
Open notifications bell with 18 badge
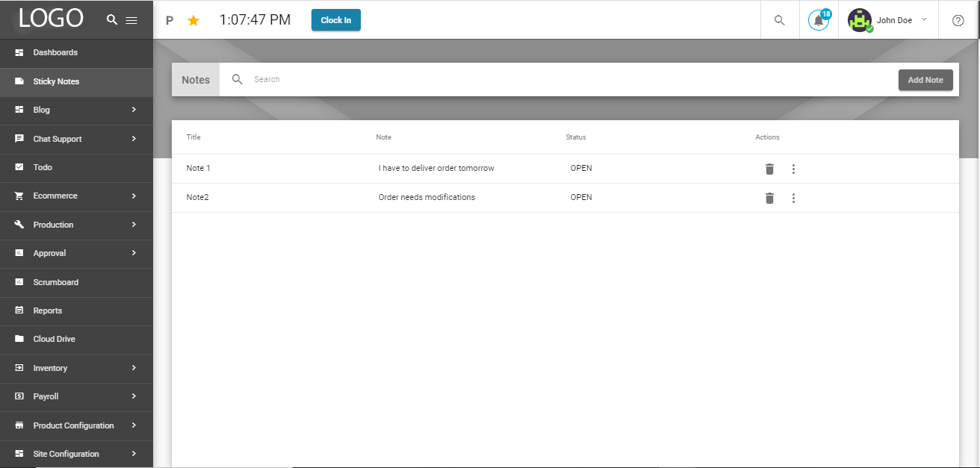[819, 20]
